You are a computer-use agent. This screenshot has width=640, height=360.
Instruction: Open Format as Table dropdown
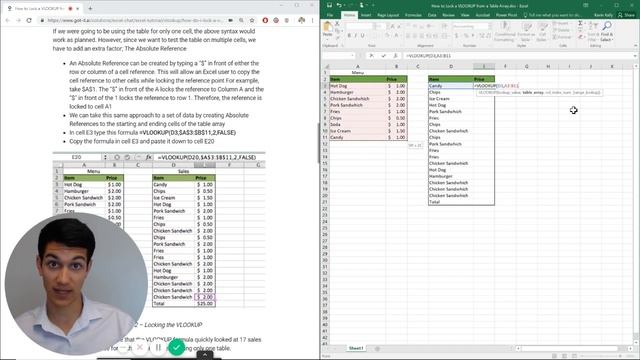pos(526,31)
